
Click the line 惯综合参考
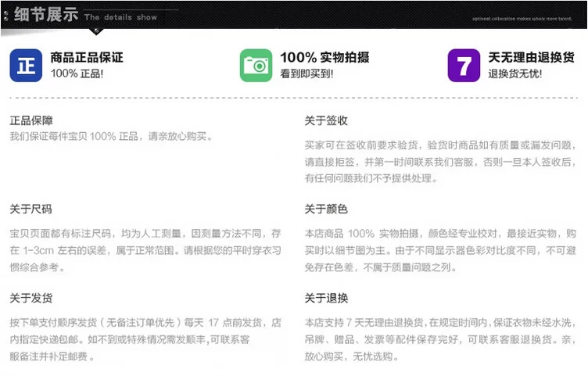(37, 267)
